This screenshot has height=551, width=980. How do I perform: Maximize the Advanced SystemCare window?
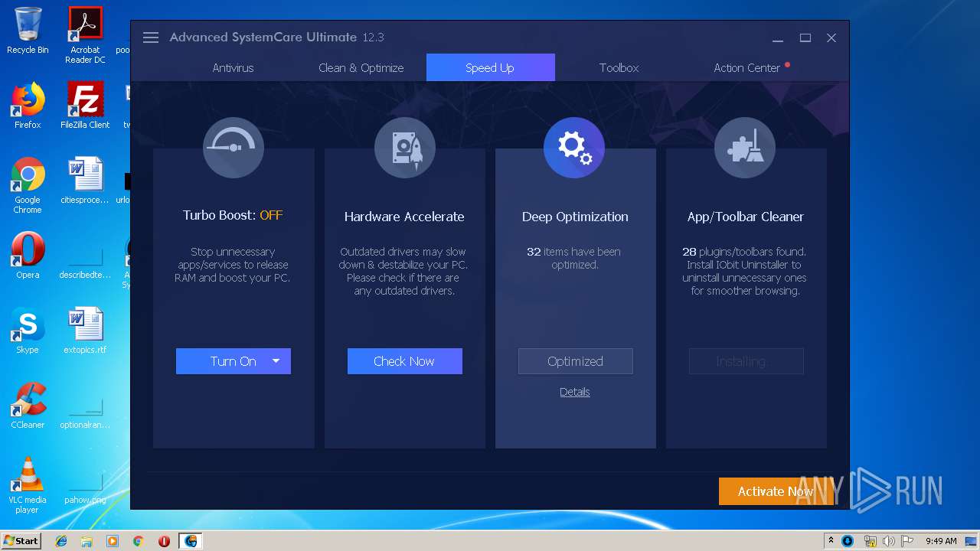tap(805, 37)
